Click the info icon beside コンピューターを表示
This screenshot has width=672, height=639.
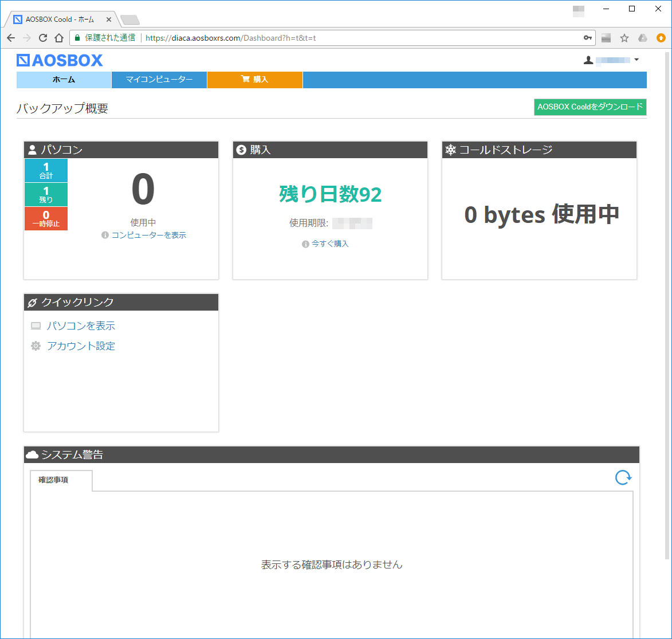pyautogui.click(x=105, y=235)
